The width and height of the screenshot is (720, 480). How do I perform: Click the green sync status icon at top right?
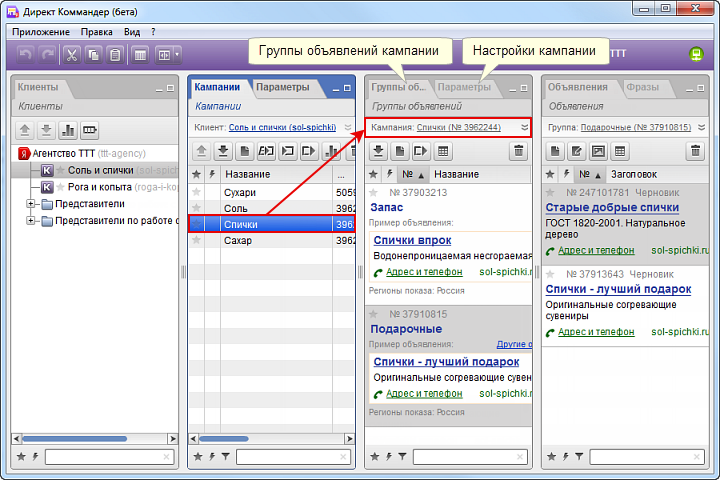pyautogui.click(x=696, y=54)
